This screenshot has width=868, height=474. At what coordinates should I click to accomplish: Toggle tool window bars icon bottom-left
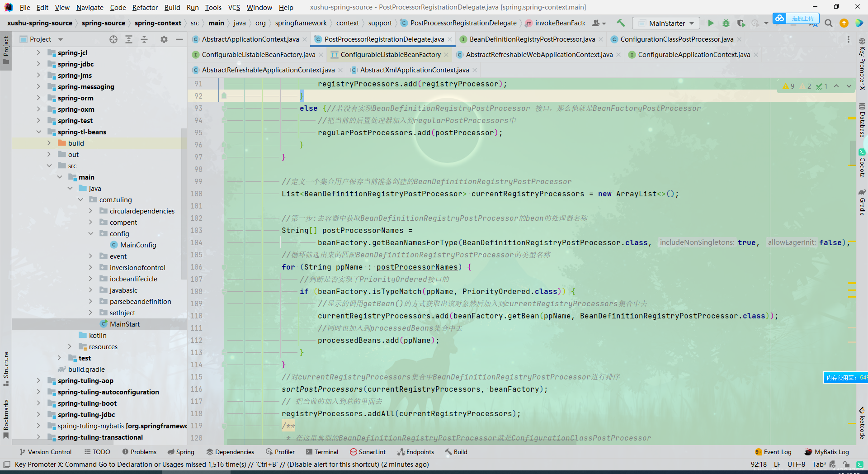point(7,465)
